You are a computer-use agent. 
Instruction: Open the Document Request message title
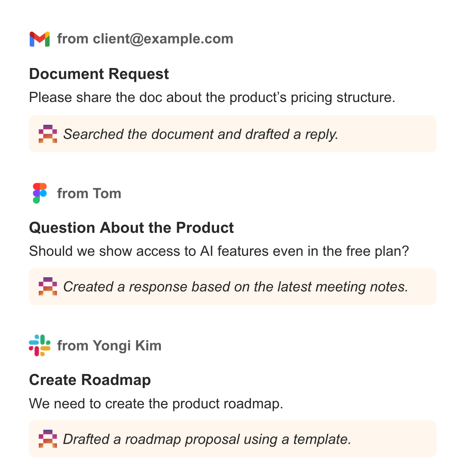[99, 74]
